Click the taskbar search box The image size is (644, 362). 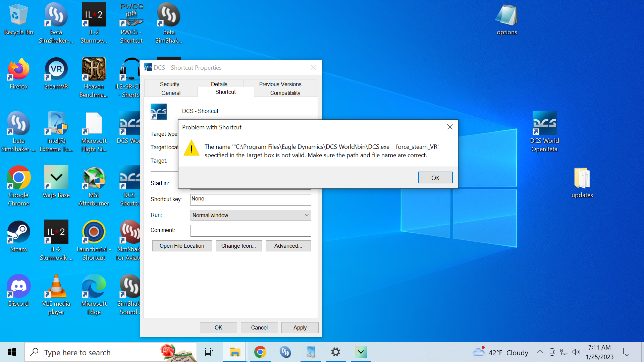point(111,352)
